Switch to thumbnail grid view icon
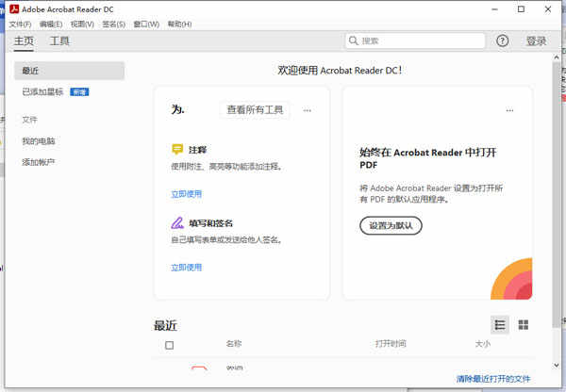 tap(523, 325)
